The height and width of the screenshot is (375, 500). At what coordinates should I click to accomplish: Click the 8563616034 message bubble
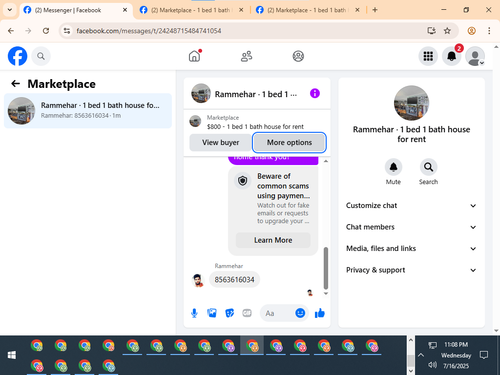(234, 279)
